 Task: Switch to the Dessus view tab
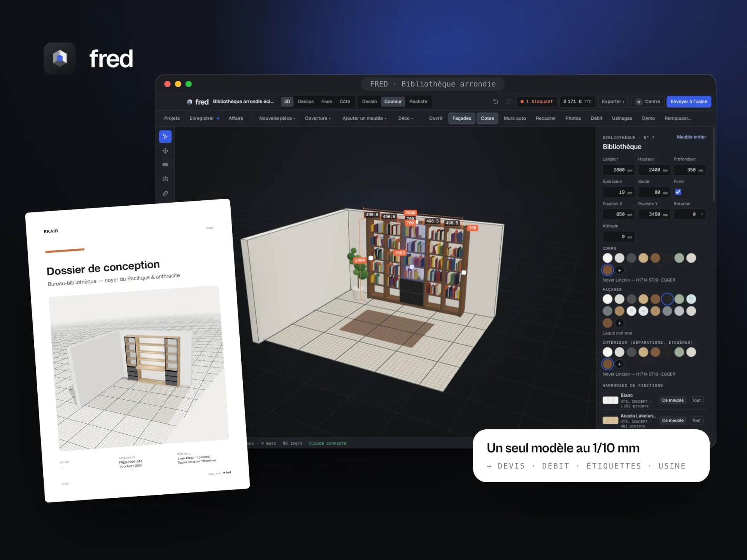(x=305, y=101)
